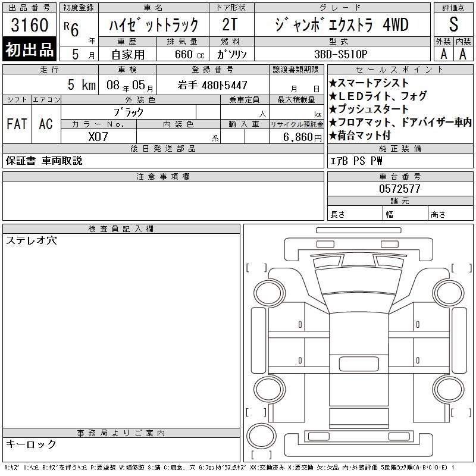Viewport: 476px width, 476px height.
Task: Click the recycle deposit 6,860円
Action: point(302,137)
